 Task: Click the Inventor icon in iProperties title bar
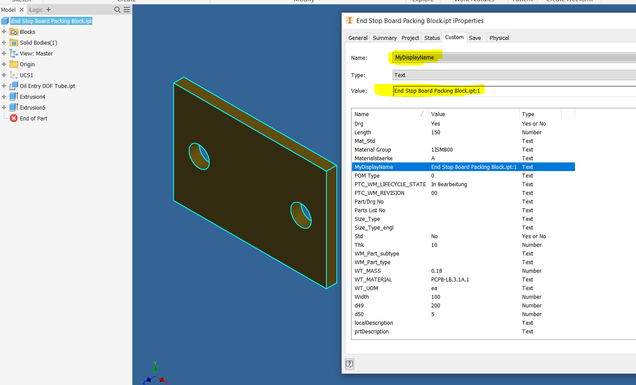[x=350, y=20]
